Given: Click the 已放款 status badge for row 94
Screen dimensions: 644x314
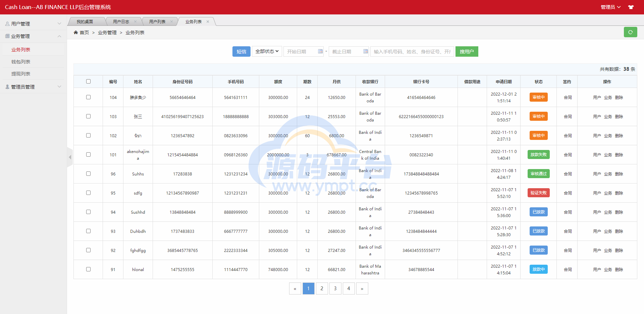Looking at the screenshot, I should [538, 212].
